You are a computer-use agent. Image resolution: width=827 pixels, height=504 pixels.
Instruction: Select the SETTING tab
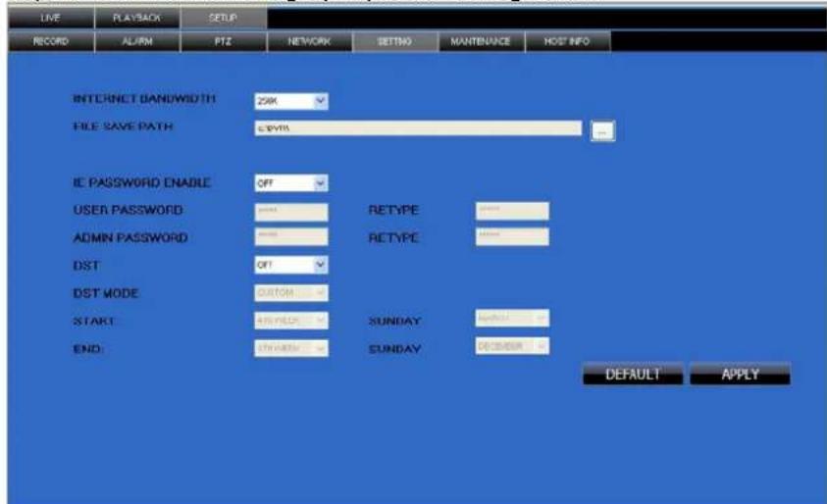(x=395, y=41)
